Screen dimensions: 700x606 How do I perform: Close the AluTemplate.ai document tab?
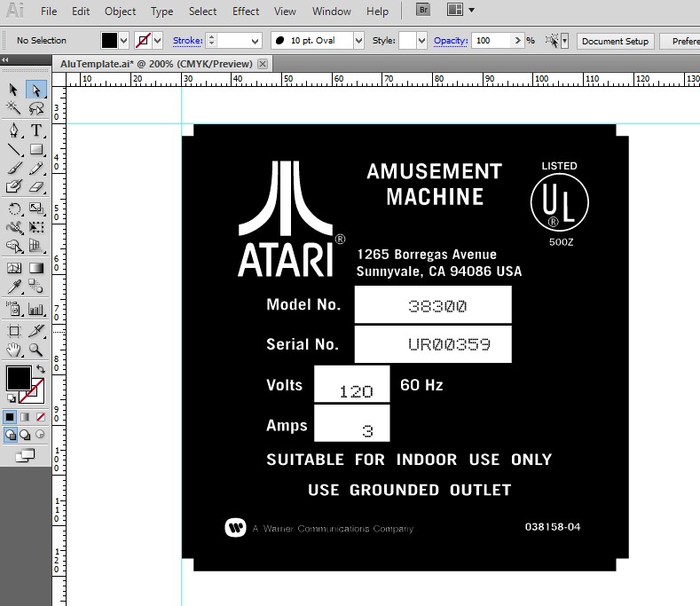coord(263,64)
